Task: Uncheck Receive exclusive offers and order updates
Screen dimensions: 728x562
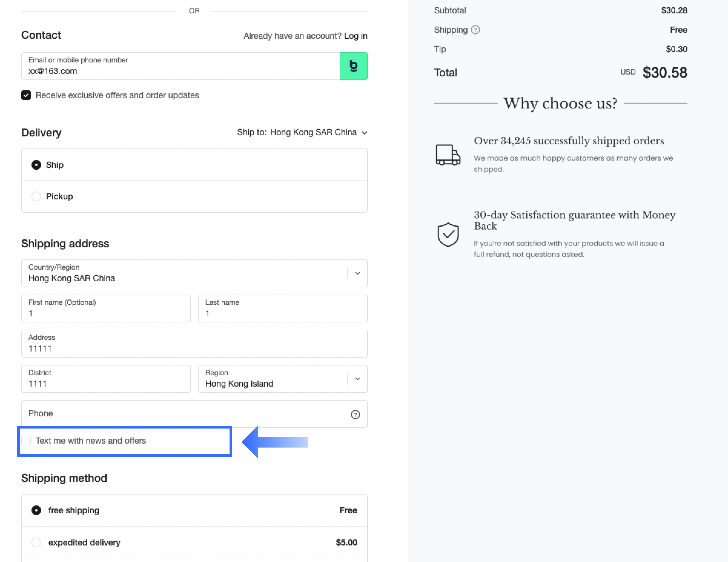Action: coord(26,95)
